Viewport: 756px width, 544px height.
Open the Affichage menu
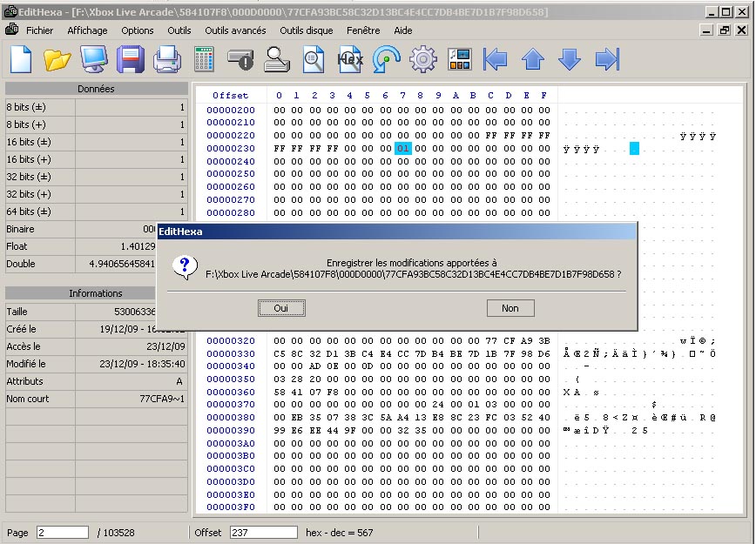87,30
